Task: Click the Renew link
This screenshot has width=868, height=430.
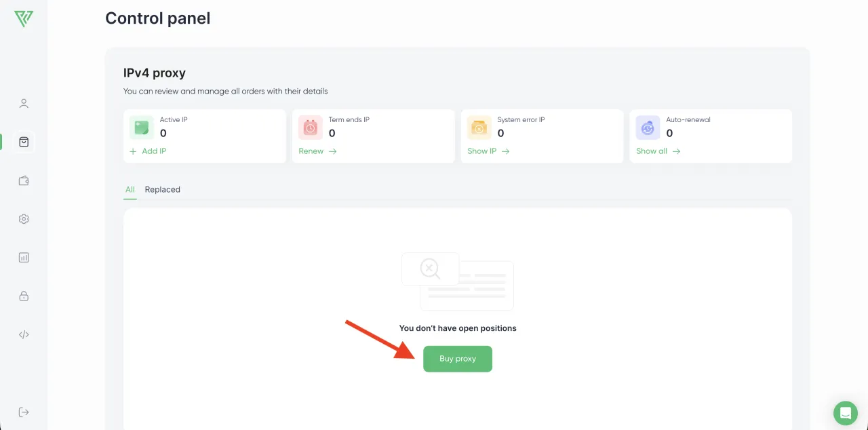Action: (x=317, y=151)
